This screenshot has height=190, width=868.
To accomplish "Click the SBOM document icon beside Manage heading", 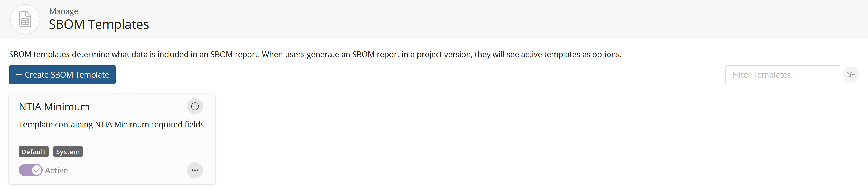I will 25,19.
